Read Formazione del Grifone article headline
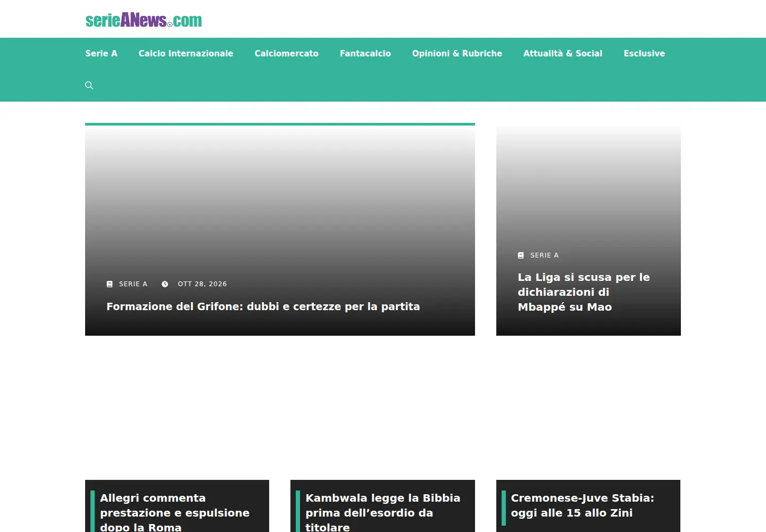Viewport: 766px width, 532px height. (x=263, y=306)
